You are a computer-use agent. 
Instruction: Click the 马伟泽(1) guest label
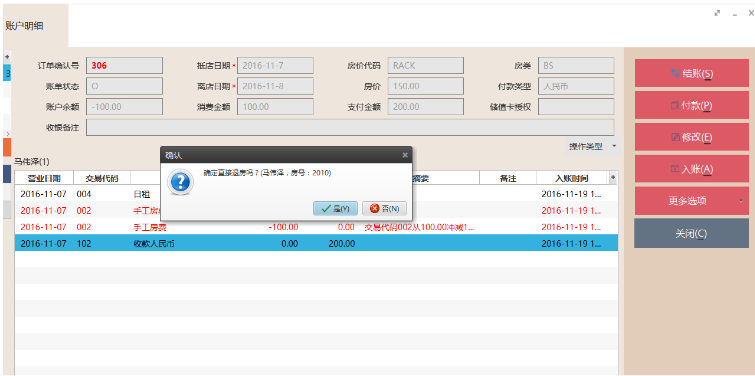tap(31, 161)
